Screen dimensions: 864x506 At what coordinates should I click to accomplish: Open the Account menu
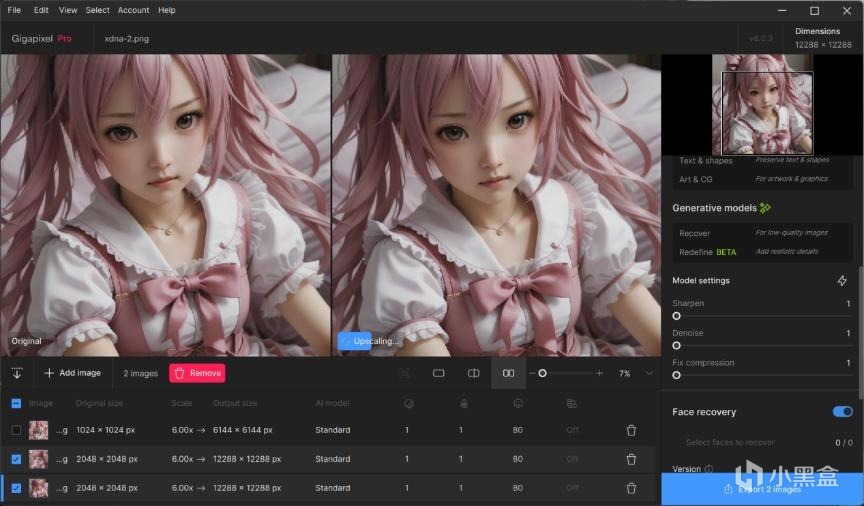pyautogui.click(x=133, y=10)
